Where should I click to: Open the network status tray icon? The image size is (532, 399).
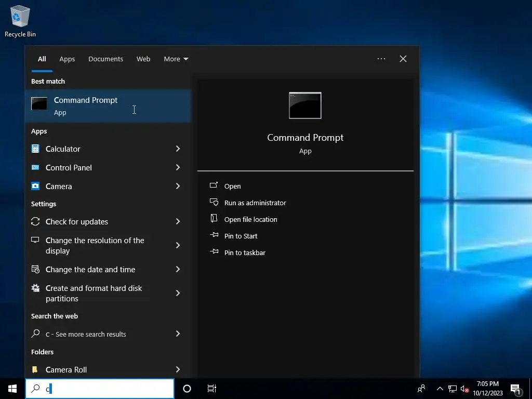tap(453, 389)
